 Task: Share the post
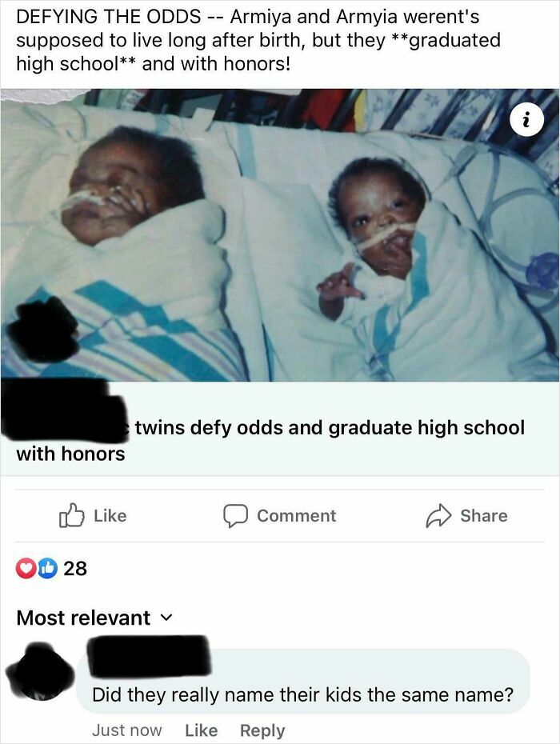tap(466, 516)
